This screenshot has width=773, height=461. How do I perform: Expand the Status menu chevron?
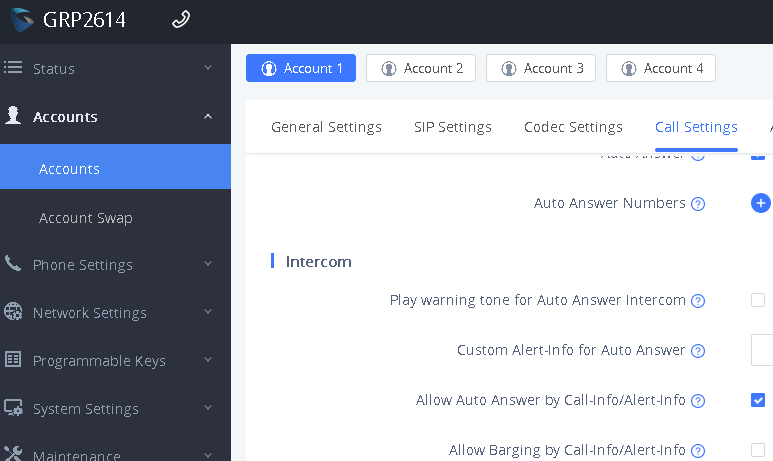pyautogui.click(x=208, y=68)
